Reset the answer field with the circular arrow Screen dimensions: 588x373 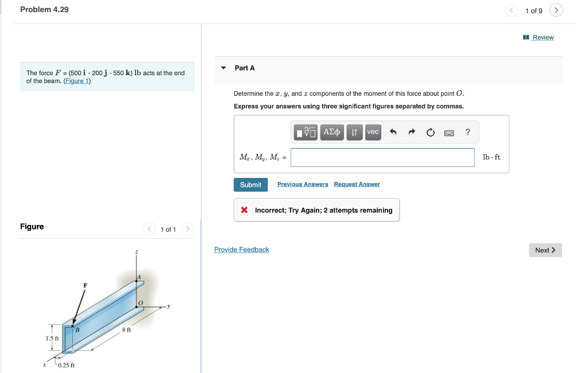[430, 132]
